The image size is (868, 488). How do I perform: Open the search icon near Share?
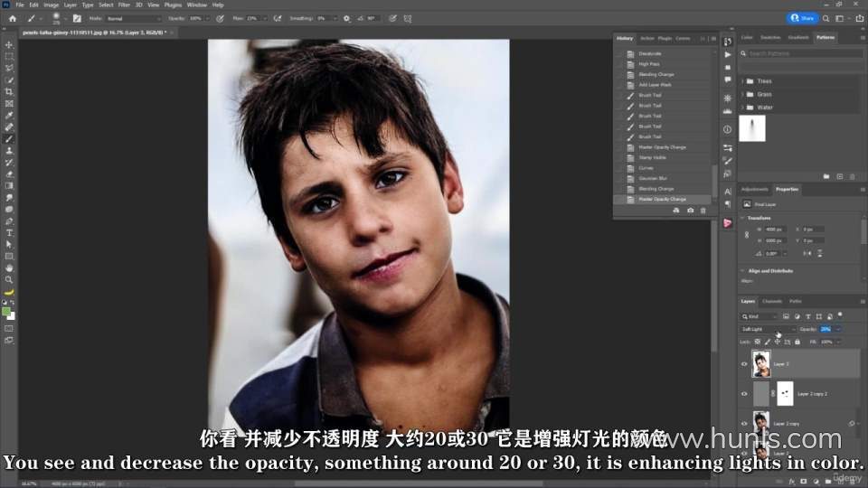pos(826,18)
